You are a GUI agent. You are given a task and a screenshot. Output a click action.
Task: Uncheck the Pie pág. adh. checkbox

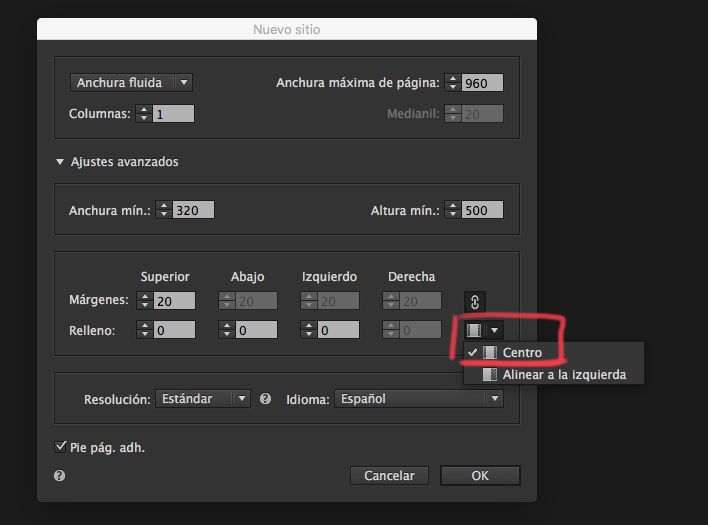pos(60,447)
